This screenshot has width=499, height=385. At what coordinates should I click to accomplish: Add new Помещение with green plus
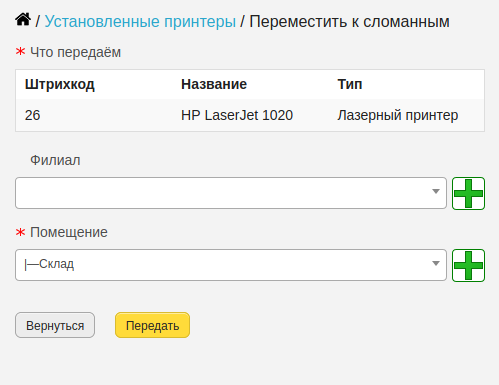[468, 265]
